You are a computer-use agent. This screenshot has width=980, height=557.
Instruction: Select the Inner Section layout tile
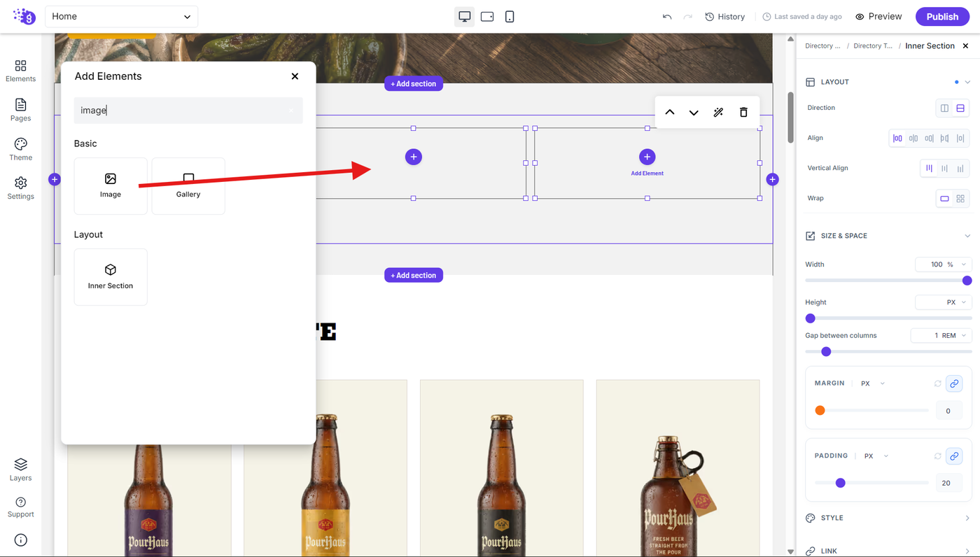tap(111, 276)
